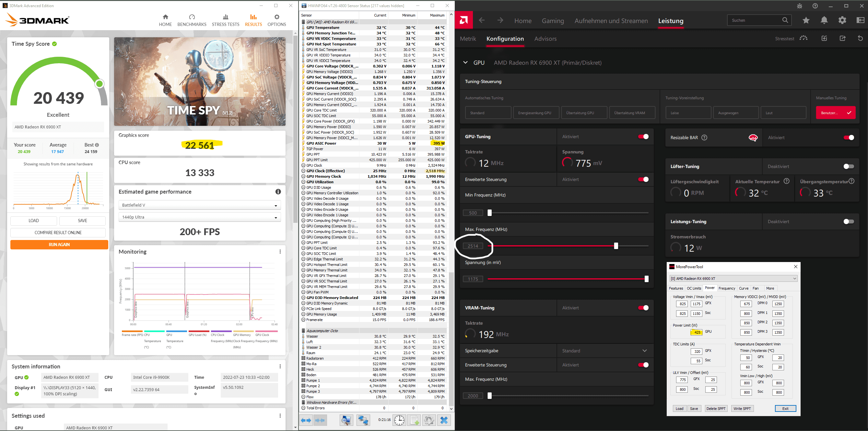The image size is (868, 431).
Task: Open AMD Software settings gear icon
Action: [842, 20]
